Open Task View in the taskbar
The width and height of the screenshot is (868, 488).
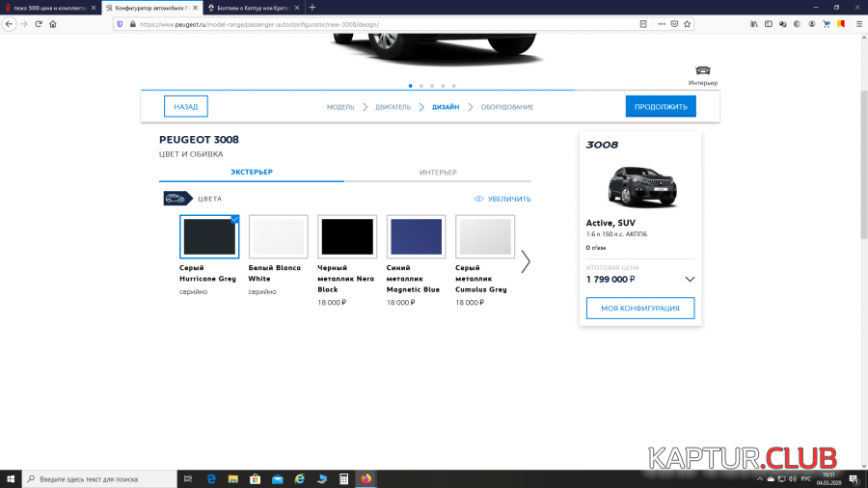coord(188,478)
